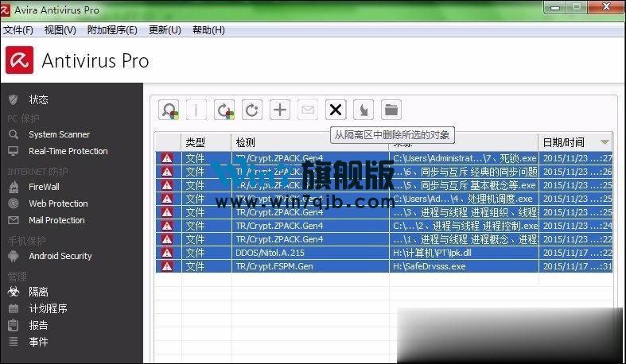The height and width of the screenshot is (364, 626).
Task: Click the clipboard icon next to 报告
Action: tap(14, 325)
